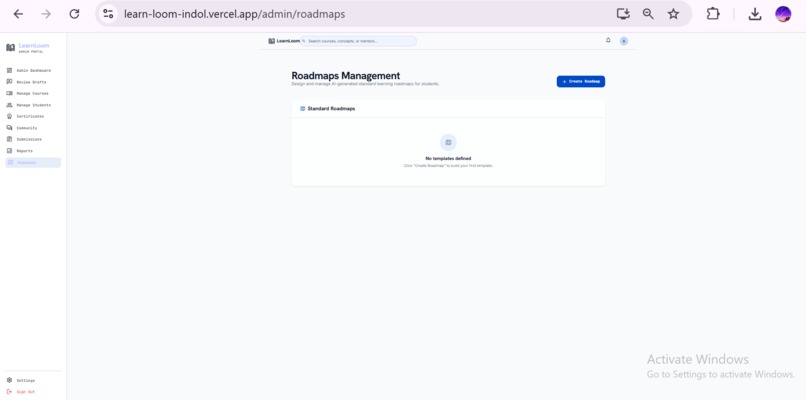This screenshot has height=400, width=806.
Task: Click the Submissions clipboard icon
Action: (9, 139)
